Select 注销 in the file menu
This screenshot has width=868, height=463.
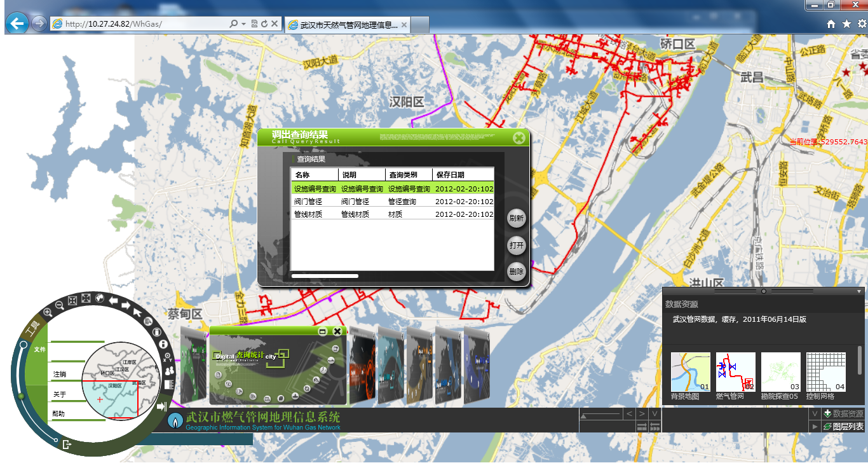click(60, 374)
